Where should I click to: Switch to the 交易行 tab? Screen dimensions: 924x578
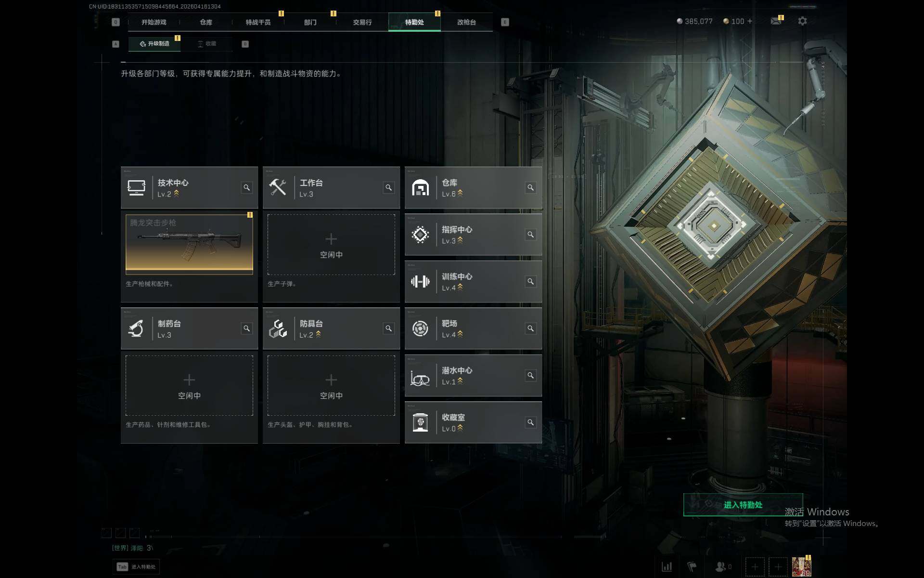click(362, 22)
